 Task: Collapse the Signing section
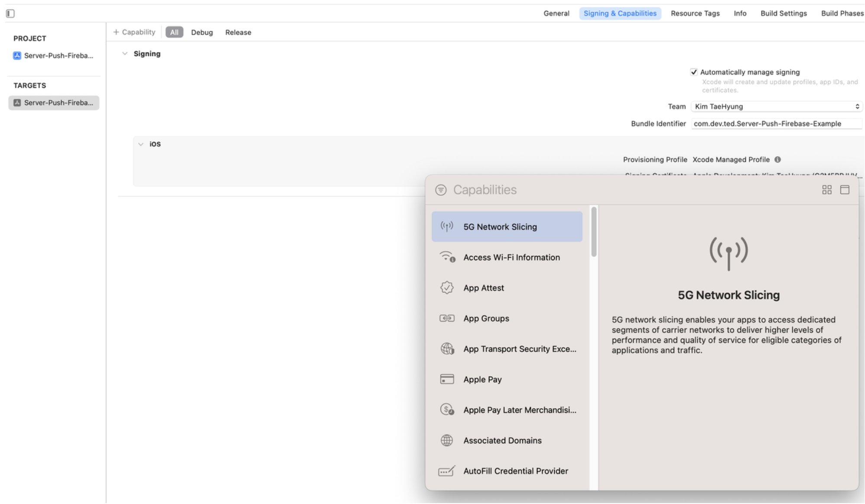click(x=125, y=54)
